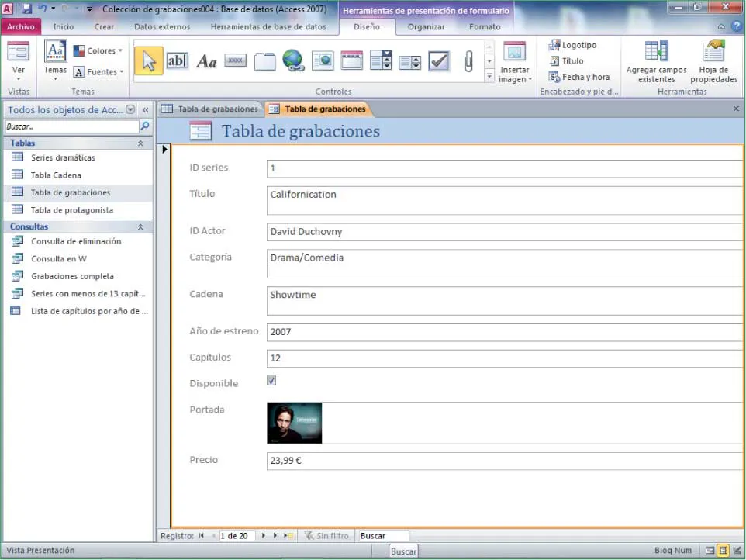Pick the Attachment paperclip control
The width and height of the screenshot is (746, 560).
[x=468, y=60]
